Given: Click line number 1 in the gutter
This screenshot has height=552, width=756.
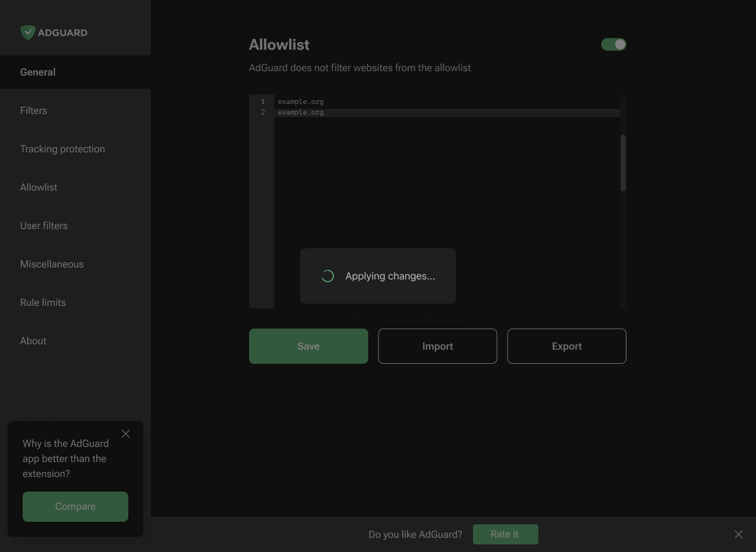Looking at the screenshot, I should 263,101.
